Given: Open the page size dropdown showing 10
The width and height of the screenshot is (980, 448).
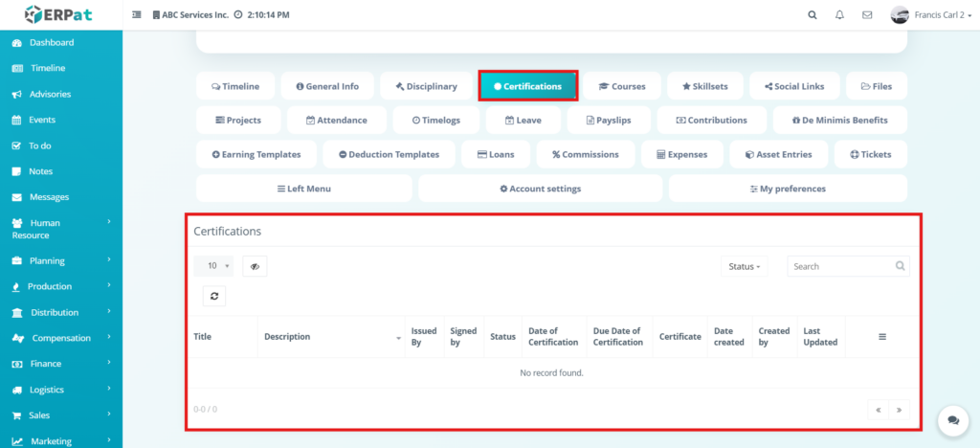Looking at the screenshot, I should click(213, 266).
